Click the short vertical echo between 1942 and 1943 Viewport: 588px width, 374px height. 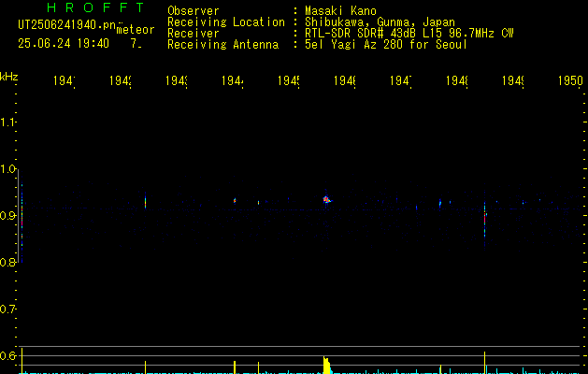[x=146, y=202]
